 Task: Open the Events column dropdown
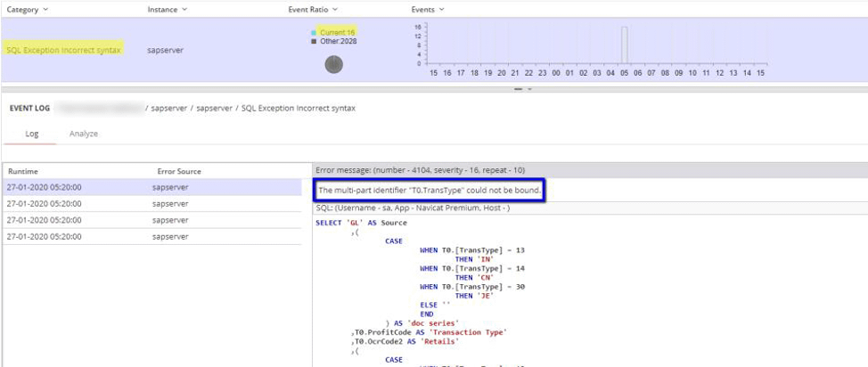[x=442, y=9]
